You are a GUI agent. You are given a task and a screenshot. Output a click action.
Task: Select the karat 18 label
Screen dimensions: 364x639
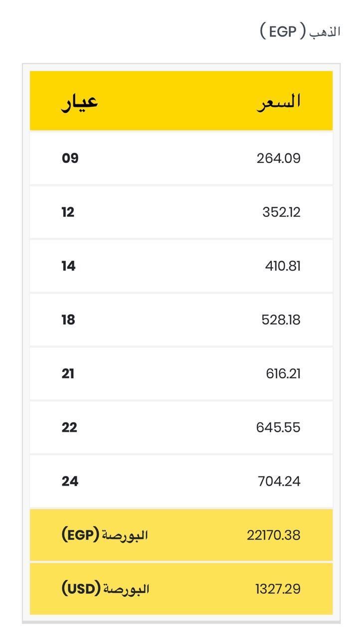coord(68,319)
